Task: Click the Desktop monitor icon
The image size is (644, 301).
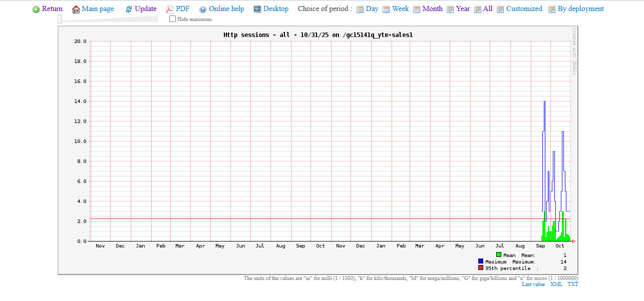Action: (x=257, y=9)
